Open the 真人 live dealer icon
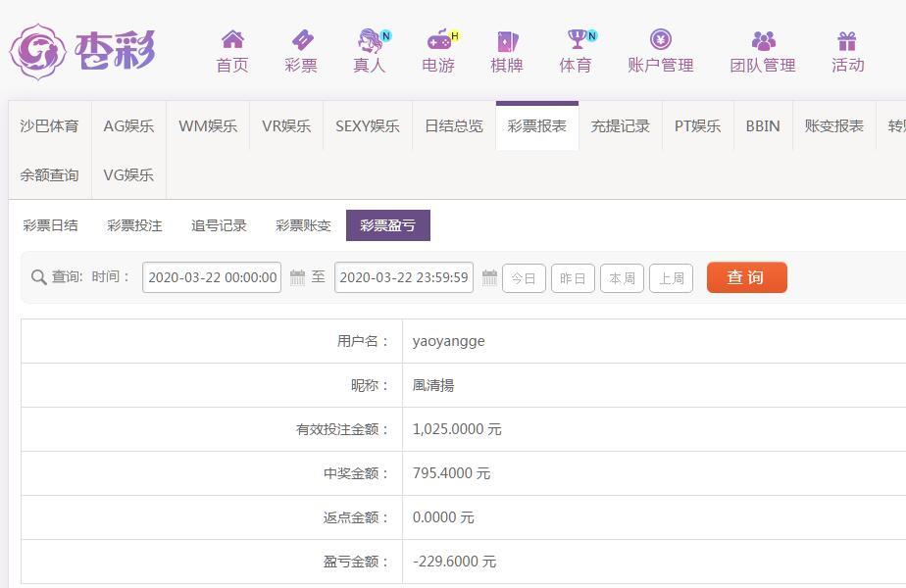906x588 pixels. click(373, 40)
